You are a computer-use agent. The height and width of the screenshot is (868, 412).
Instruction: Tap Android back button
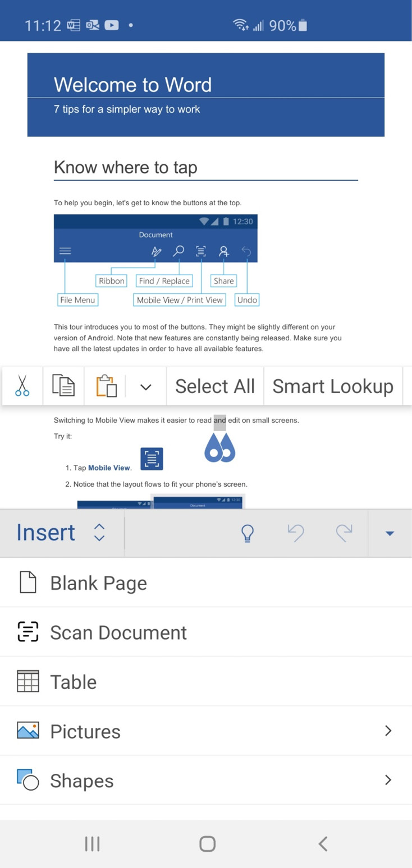[323, 844]
